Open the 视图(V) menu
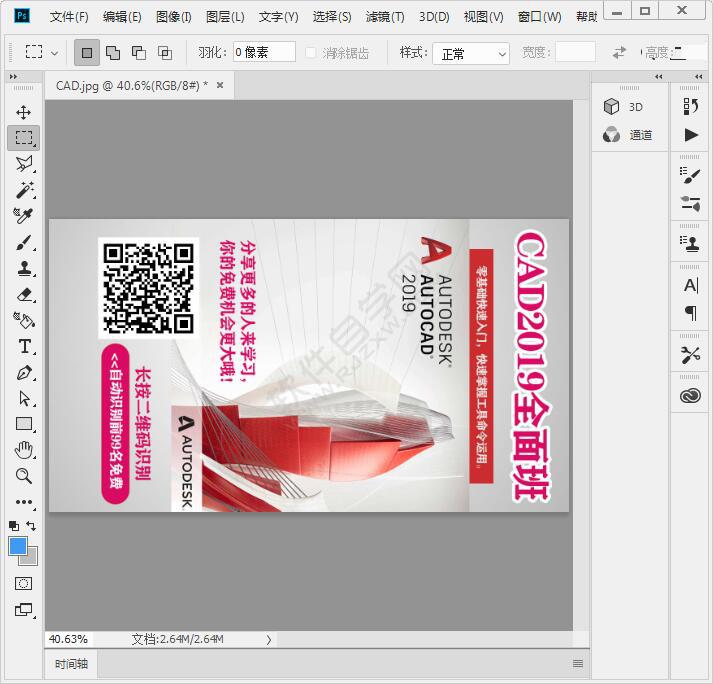The height and width of the screenshot is (684, 713). (x=483, y=17)
